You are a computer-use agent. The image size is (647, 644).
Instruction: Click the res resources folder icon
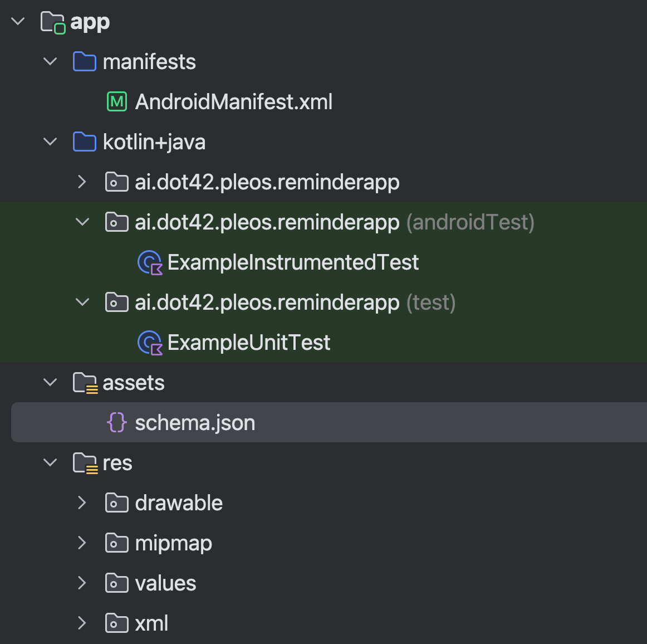coord(85,462)
